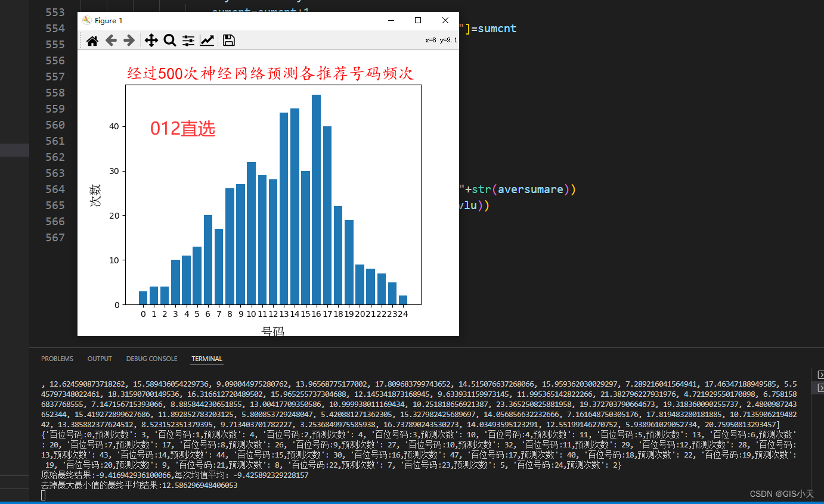Click the terminal cursor prompt at the bottom
The height and width of the screenshot is (504, 824).
point(44,495)
